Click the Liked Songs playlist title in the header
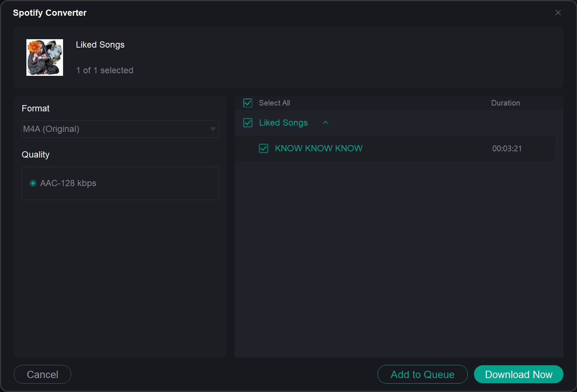Image resolution: width=577 pixels, height=392 pixels. [x=100, y=45]
